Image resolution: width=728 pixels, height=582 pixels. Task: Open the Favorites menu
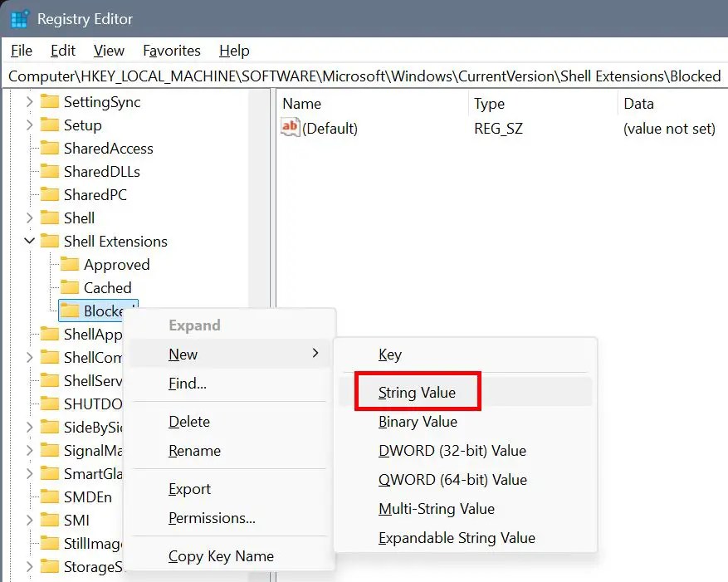click(x=172, y=50)
